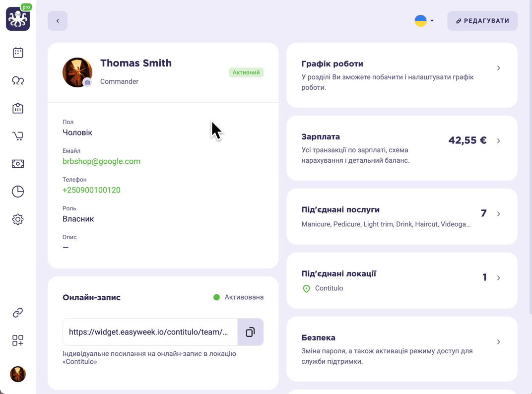The width and height of the screenshot is (532, 394).
Task: Click the brbshop@google.com email link
Action: pos(101,161)
